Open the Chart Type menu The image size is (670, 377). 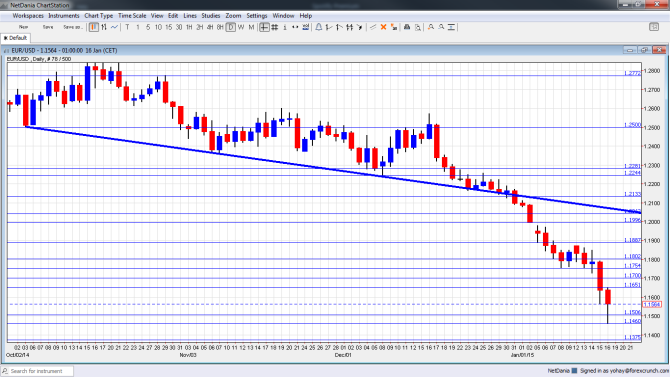[x=99, y=16]
